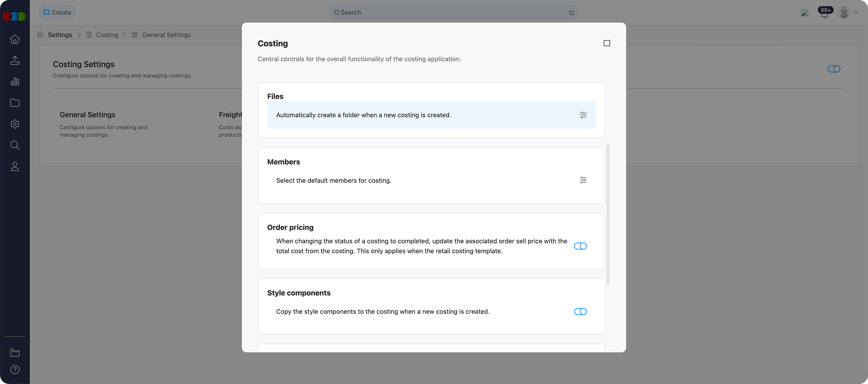Screen dimensions: 868x384
Task: Click the upload icon in sidebar
Action: (15, 61)
